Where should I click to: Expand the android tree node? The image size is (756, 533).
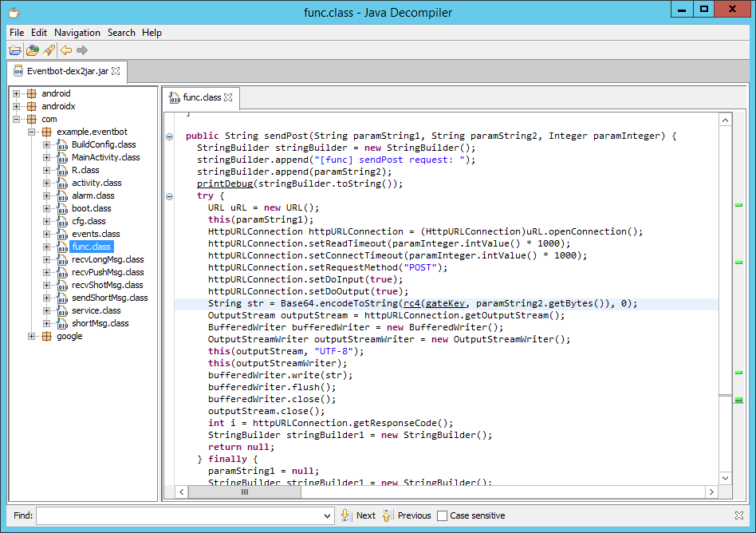tap(17, 93)
